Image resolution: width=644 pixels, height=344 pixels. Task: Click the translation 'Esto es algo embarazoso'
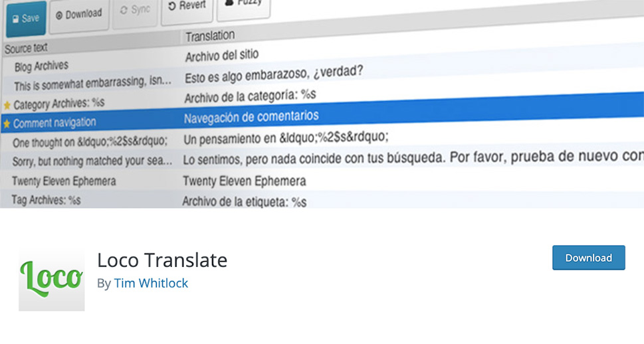pyautogui.click(x=274, y=74)
